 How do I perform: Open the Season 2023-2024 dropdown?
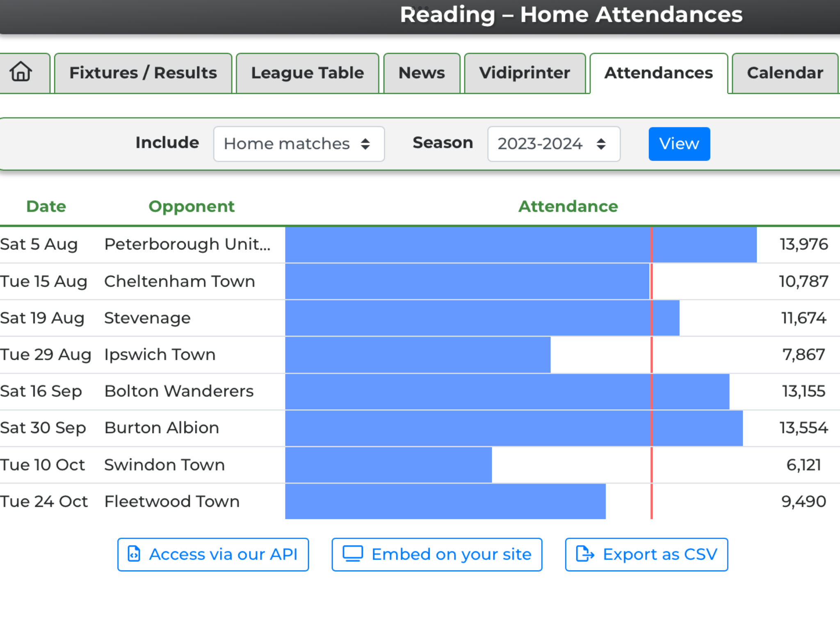(x=554, y=144)
